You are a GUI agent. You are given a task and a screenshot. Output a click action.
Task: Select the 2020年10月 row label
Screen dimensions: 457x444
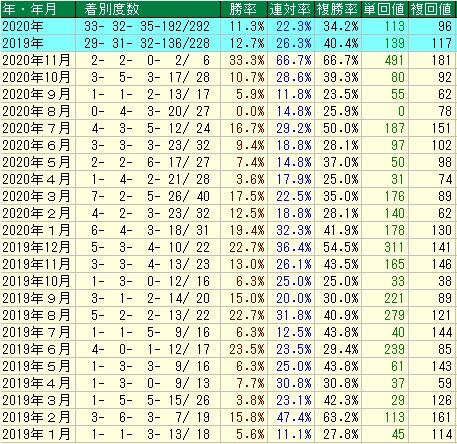coord(36,77)
